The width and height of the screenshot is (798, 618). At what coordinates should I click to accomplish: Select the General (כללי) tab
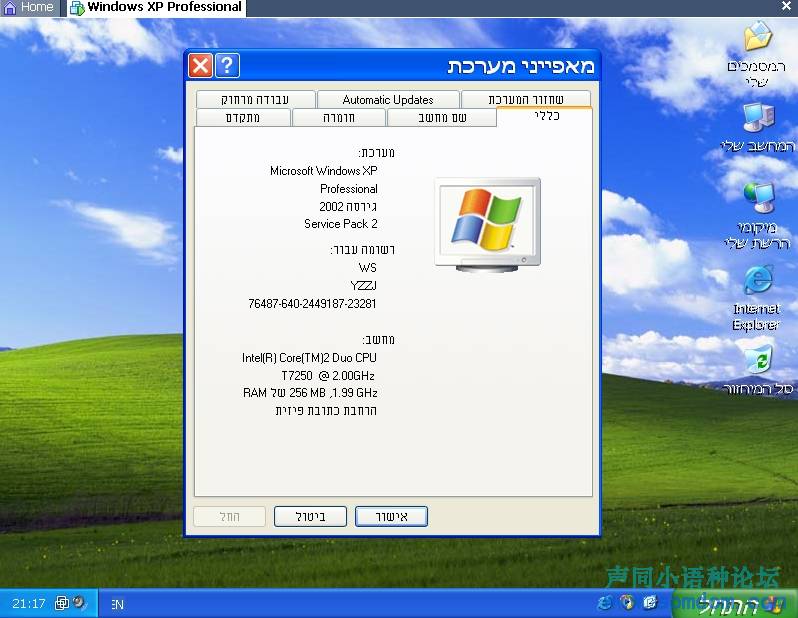pos(545,116)
